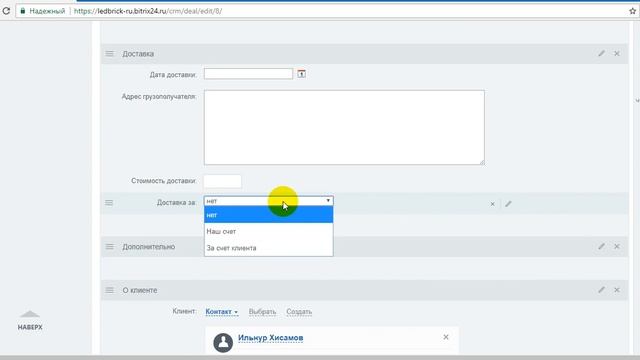The height and width of the screenshot is (360, 640).
Task: Click the Дата доставки input field
Action: tap(248, 74)
